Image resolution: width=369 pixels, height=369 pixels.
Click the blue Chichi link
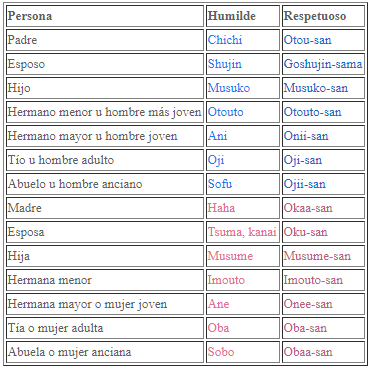[225, 40]
